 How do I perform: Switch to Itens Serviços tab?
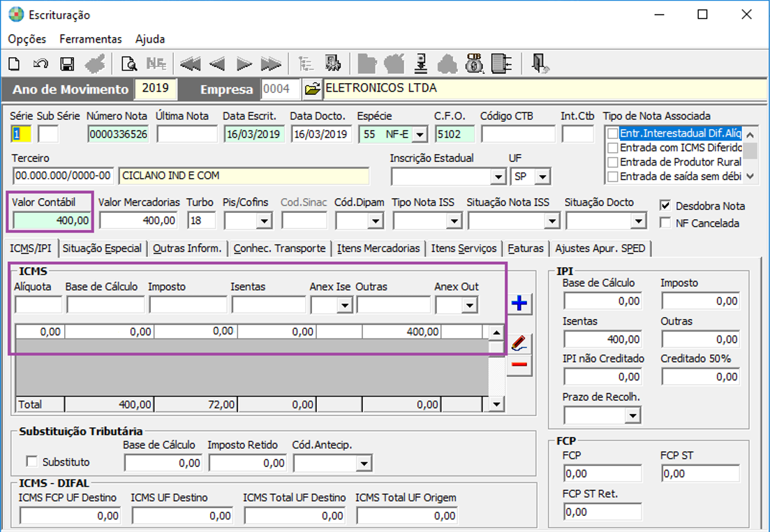[x=464, y=249]
